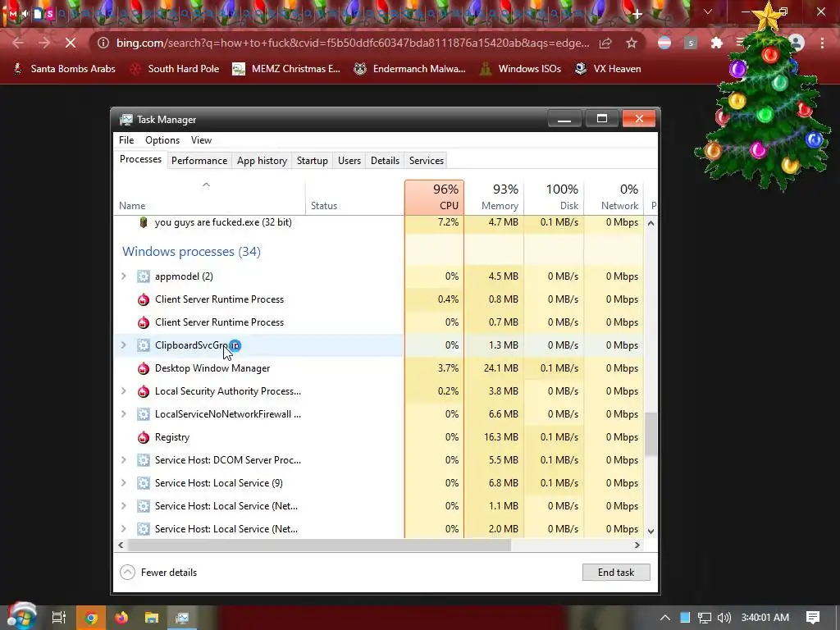The image size is (840, 630).
Task: Switch to the Users tab
Action: pyautogui.click(x=349, y=161)
